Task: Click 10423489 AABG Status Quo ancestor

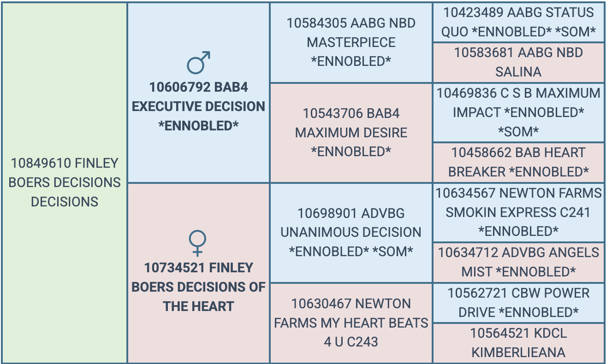Action: [x=518, y=22]
